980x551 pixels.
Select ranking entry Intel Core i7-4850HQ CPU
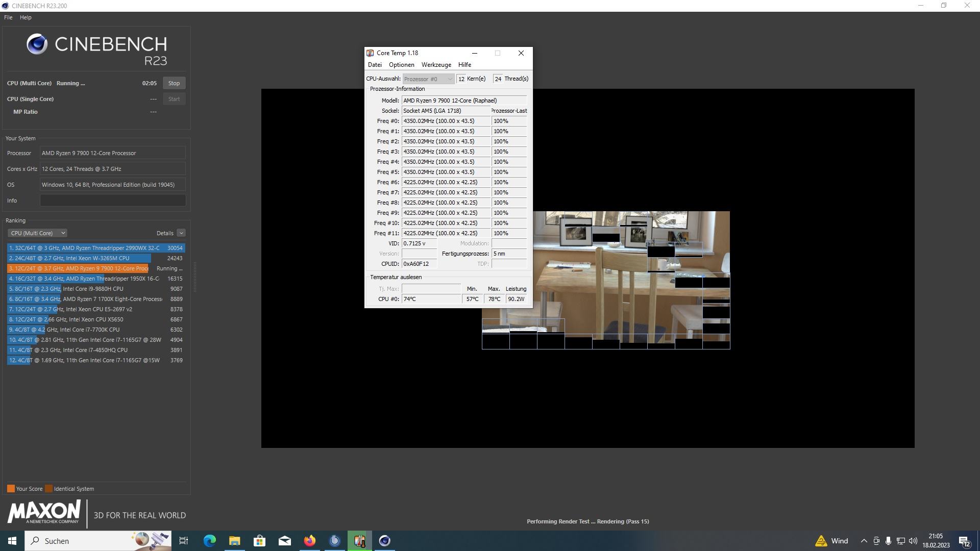coord(96,350)
